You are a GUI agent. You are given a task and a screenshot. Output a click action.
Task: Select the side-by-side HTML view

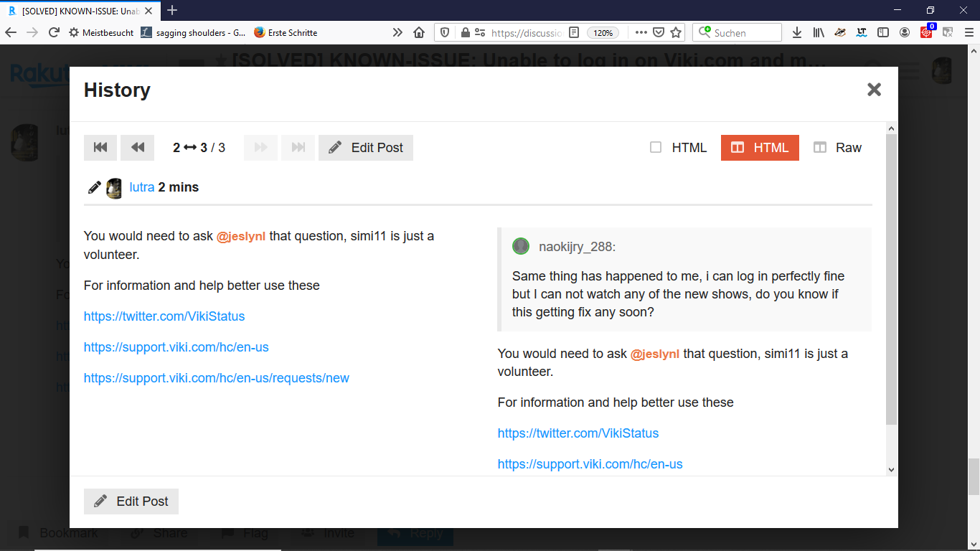(760, 147)
